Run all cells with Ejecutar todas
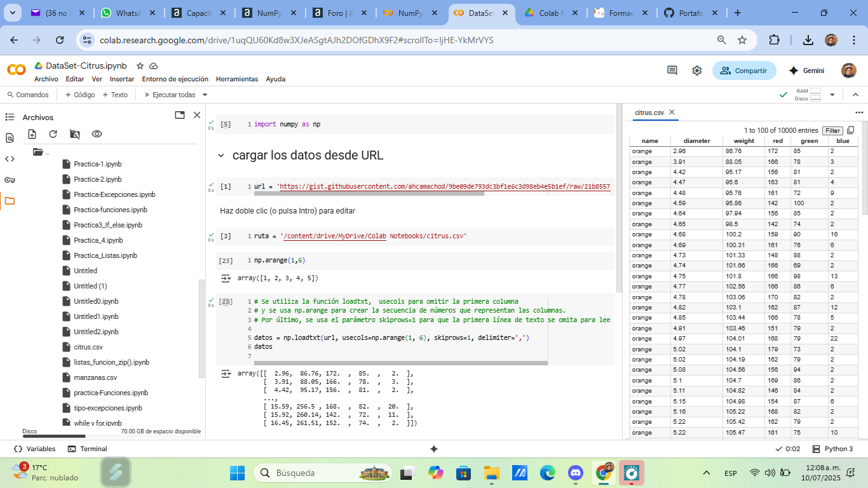868x488 pixels. click(x=169, y=95)
